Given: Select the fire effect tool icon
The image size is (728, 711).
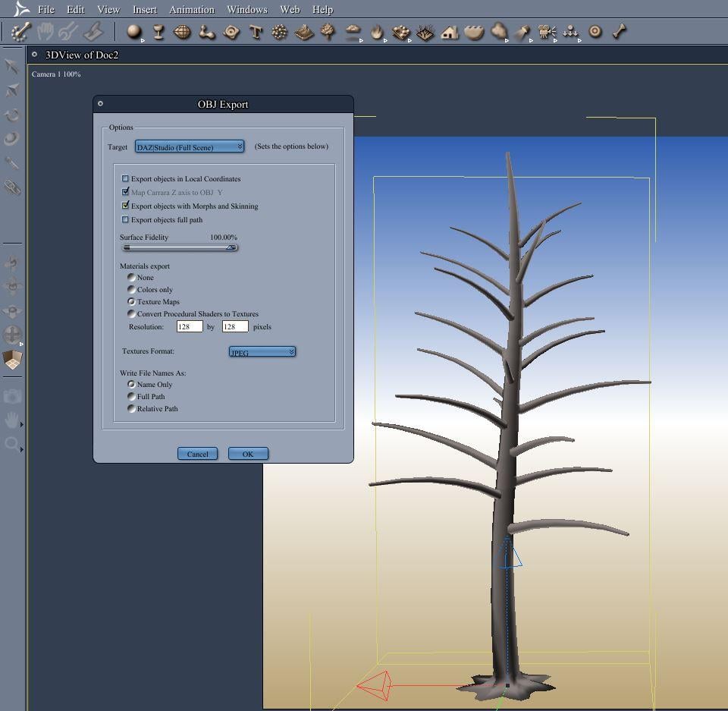Looking at the screenshot, I should 377,32.
